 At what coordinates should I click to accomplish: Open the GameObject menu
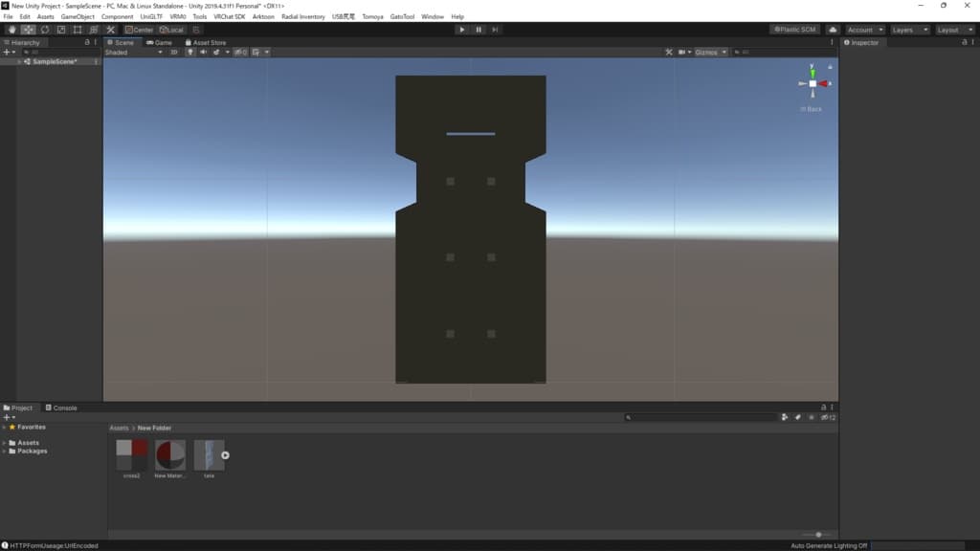click(x=78, y=16)
